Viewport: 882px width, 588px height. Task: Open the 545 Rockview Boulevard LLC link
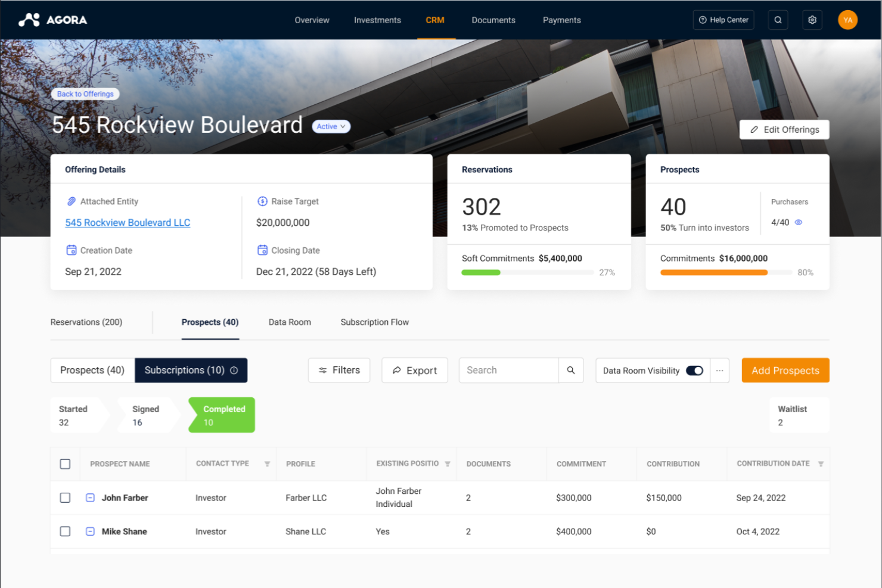[127, 222]
